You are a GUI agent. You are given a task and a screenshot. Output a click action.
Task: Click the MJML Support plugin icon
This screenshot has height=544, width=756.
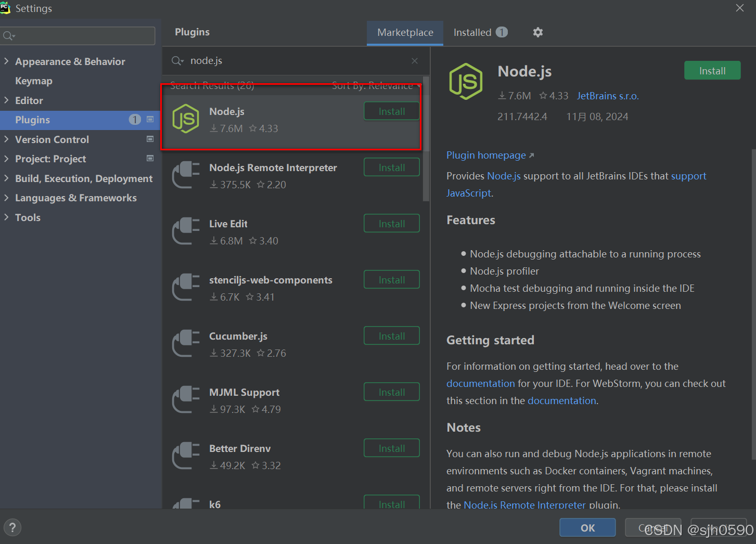(186, 400)
